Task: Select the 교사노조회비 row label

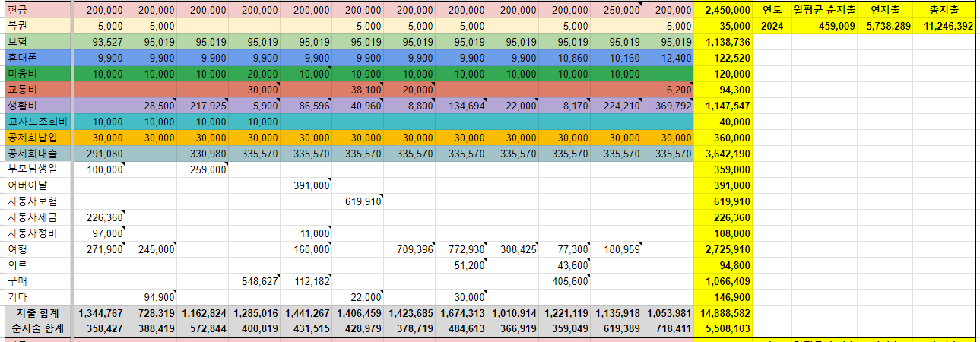Action: (x=36, y=122)
